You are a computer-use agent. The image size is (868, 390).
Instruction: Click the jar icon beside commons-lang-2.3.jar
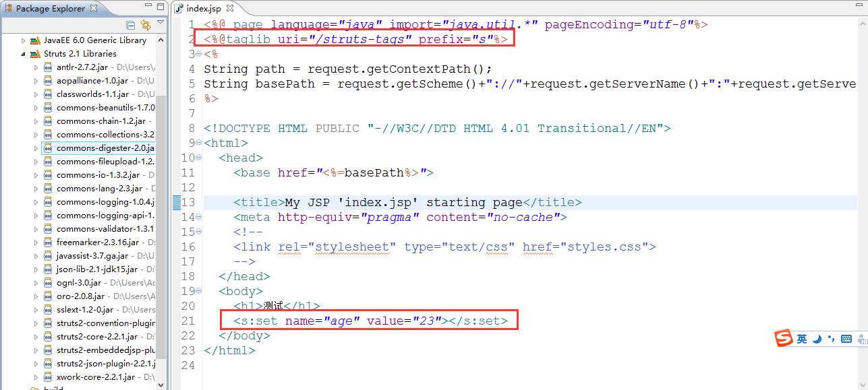click(x=49, y=189)
